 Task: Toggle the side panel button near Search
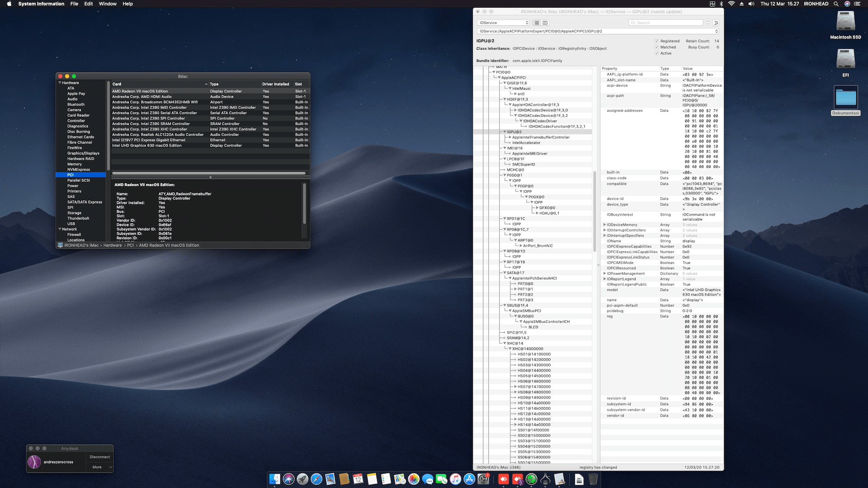716,23
